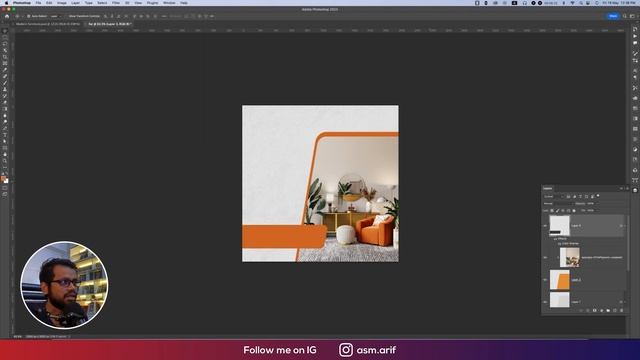
Task: Toggle Auto-Select checkbox in options bar
Action: coord(29,16)
